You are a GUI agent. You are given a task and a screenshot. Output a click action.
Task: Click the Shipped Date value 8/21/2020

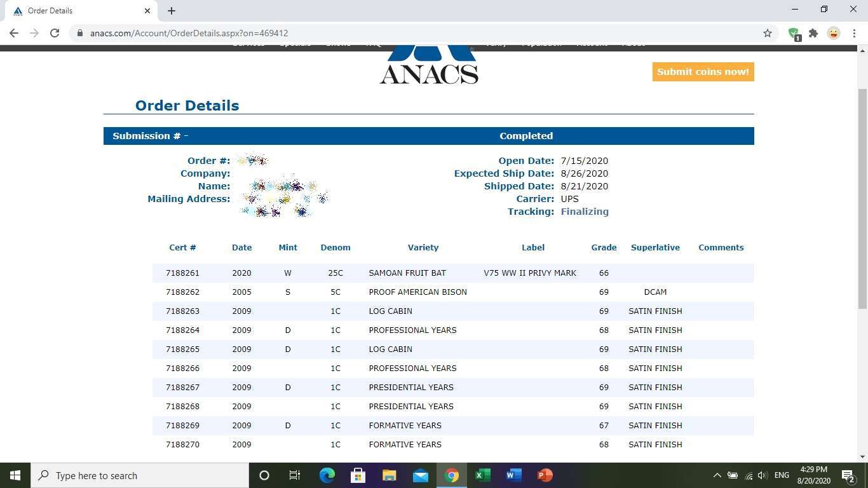(x=584, y=186)
